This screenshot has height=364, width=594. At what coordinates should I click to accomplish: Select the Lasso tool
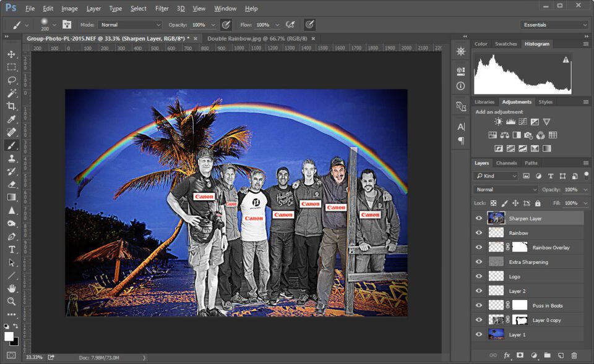(x=11, y=80)
